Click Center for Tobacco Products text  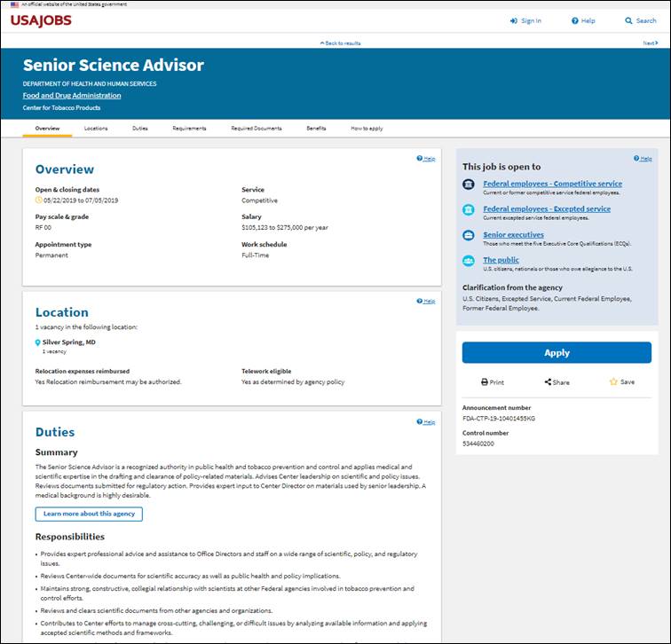coord(61,107)
